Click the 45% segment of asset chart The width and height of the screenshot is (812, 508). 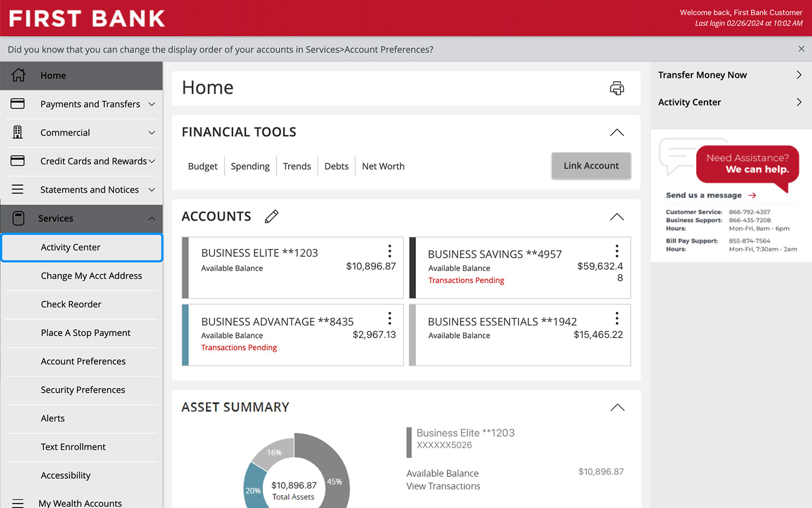pyautogui.click(x=334, y=482)
